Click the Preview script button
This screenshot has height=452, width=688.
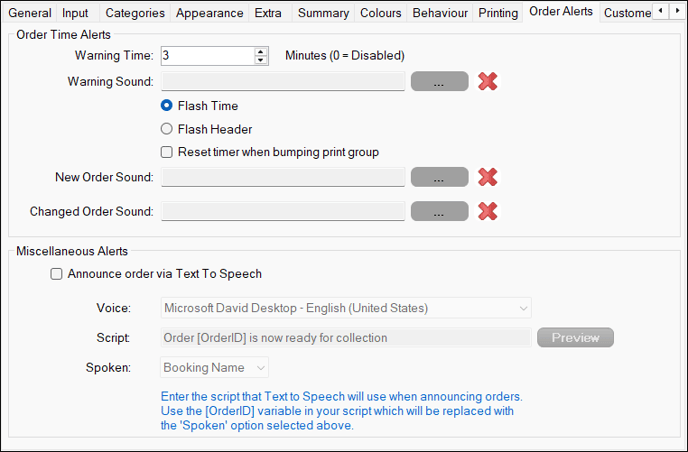pos(575,337)
